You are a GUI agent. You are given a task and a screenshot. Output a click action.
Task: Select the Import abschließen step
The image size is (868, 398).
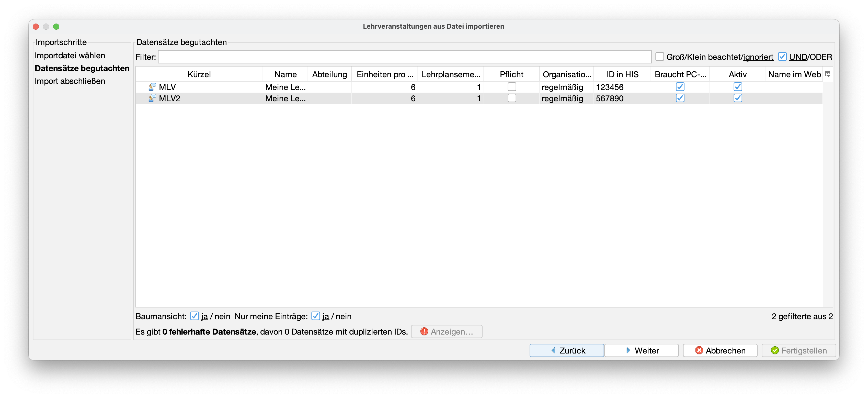[70, 81]
